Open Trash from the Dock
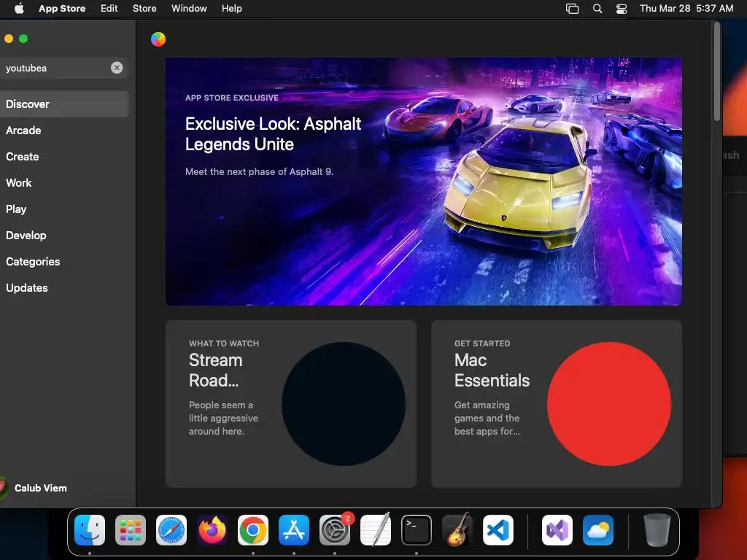 657,530
